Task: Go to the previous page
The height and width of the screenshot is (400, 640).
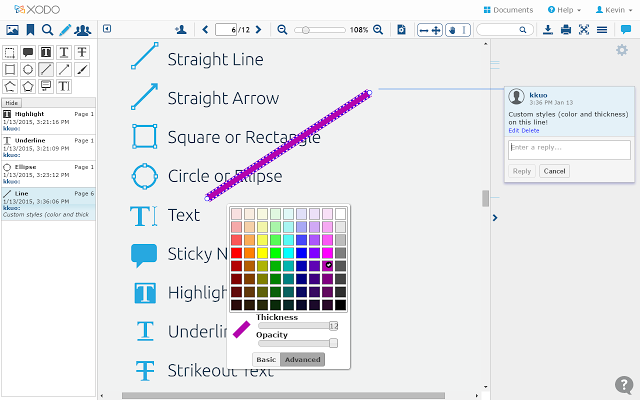Action: (x=205, y=29)
